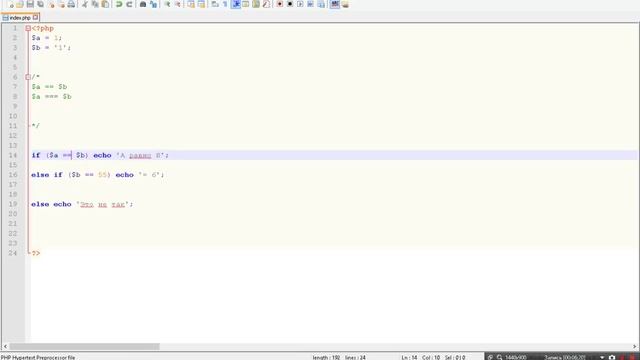Save the recorded macro toolbar icon
This screenshot has width=640, height=360.
(321, 4)
